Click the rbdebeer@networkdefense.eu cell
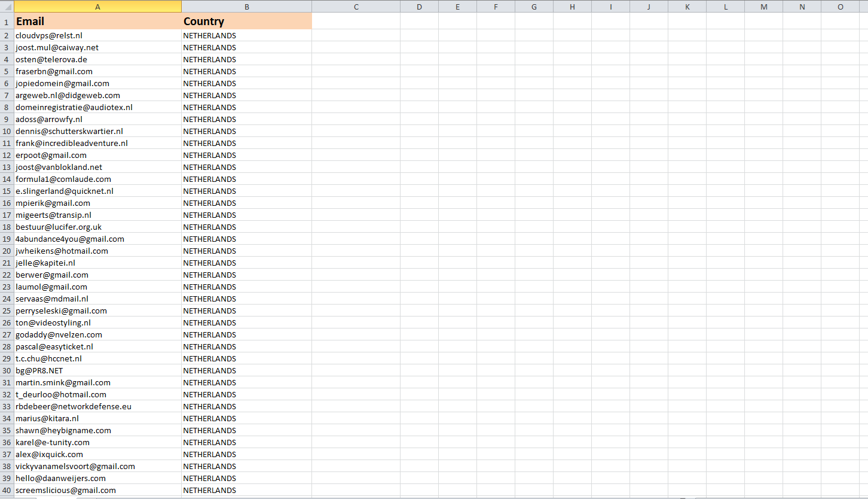Screen dimensions: 868x499 click(97, 406)
